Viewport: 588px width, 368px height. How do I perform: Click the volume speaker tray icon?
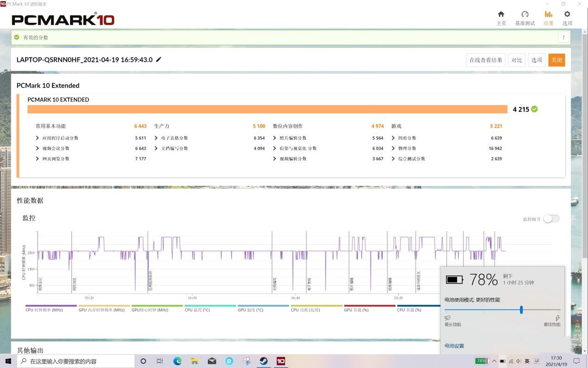coord(518,361)
